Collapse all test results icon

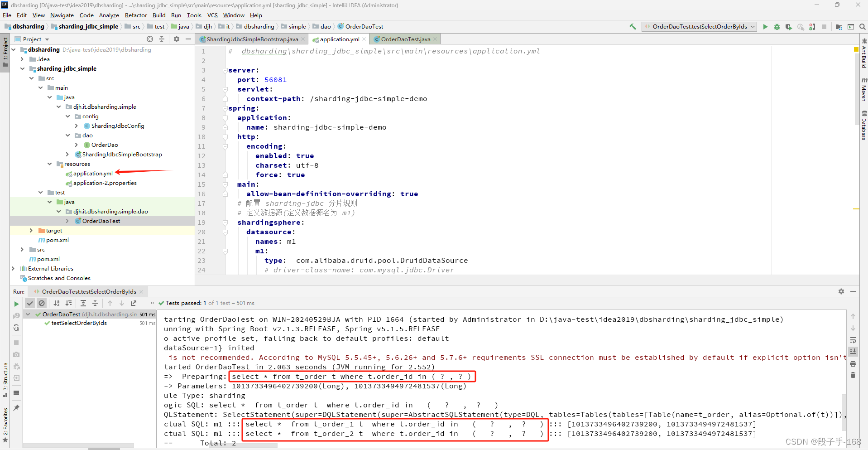95,303
